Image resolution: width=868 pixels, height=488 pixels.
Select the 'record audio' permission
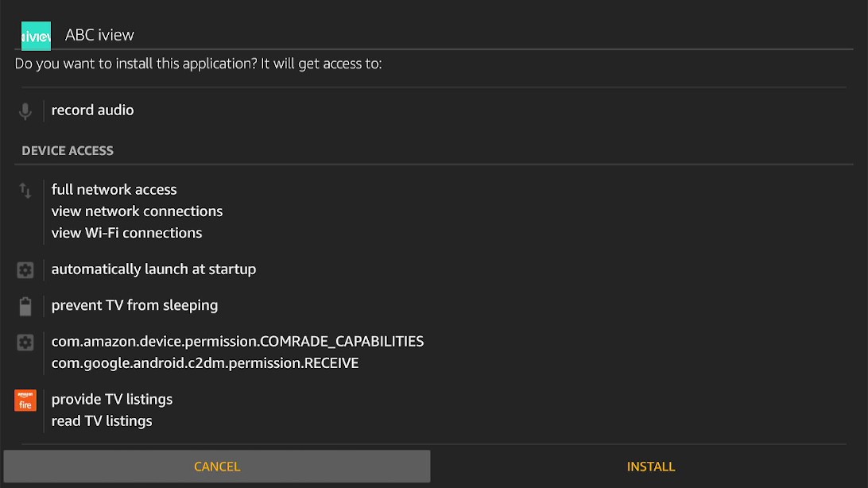click(x=92, y=110)
